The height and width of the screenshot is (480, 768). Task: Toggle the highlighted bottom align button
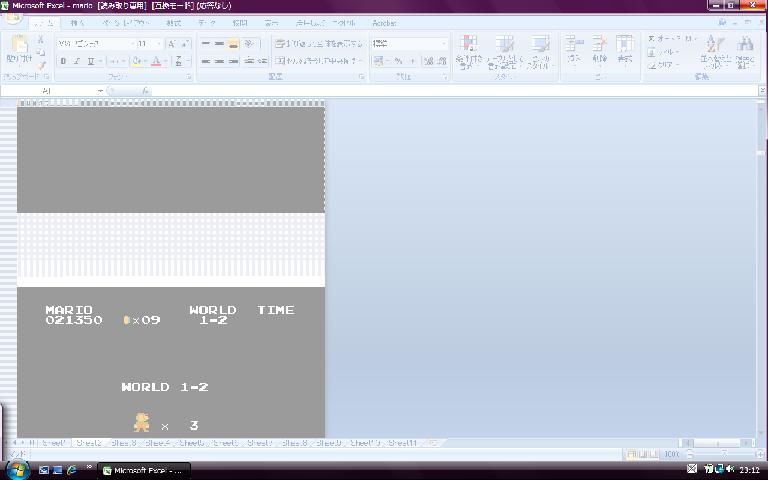[233, 44]
